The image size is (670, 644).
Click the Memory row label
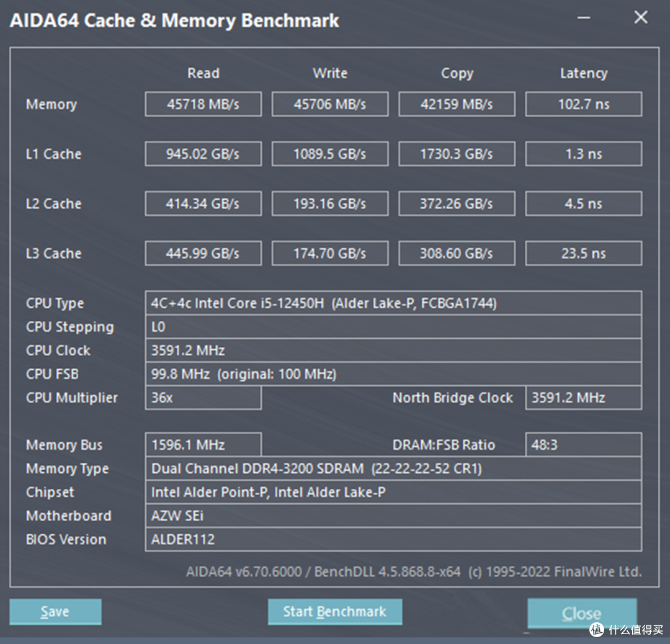51,104
